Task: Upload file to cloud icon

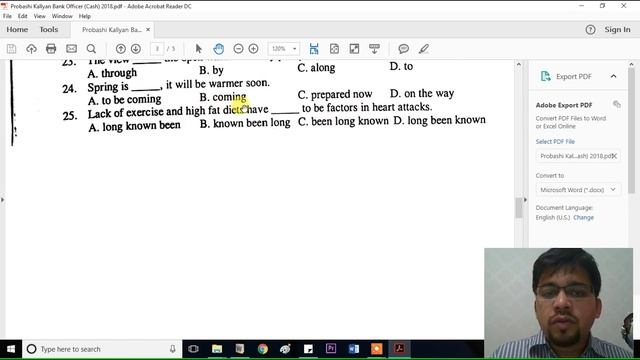Action: [x=31, y=49]
